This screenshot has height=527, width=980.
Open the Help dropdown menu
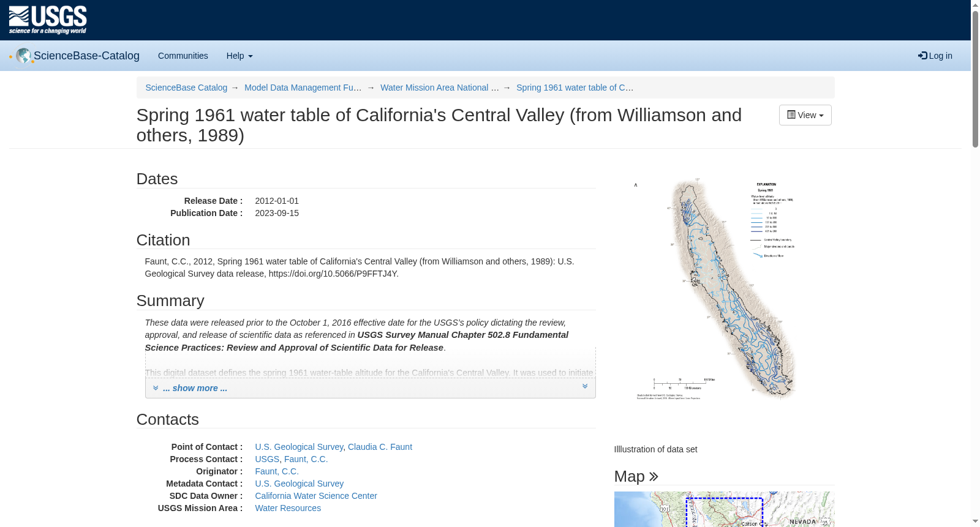(239, 56)
